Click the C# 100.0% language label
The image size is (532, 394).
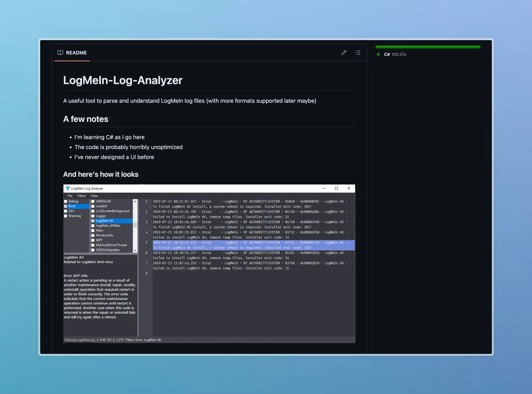coord(395,55)
